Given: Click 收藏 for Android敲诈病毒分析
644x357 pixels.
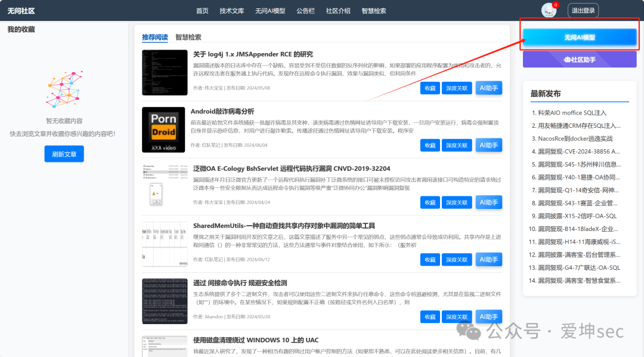Looking at the screenshot, I should pos(430,145).
